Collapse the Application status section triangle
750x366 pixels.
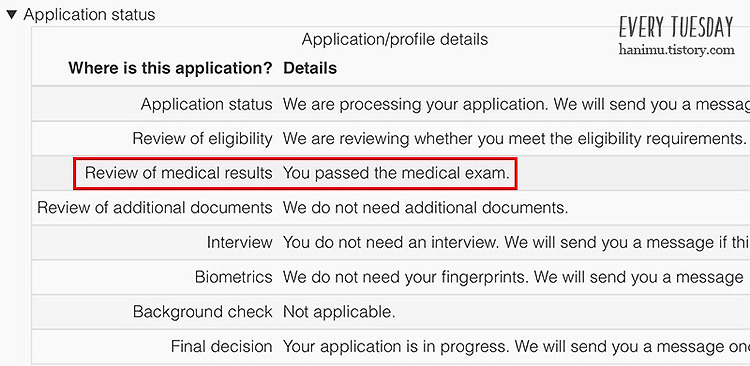pos(11,15)
